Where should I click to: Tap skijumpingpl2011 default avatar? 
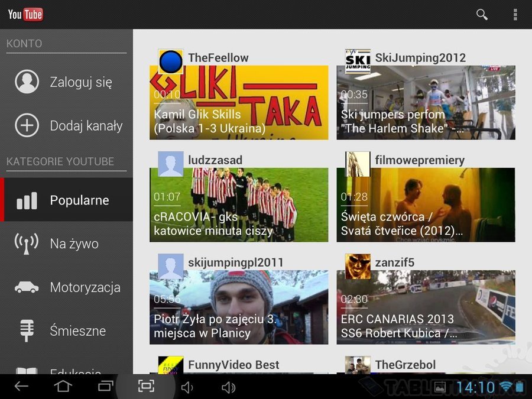171,267
